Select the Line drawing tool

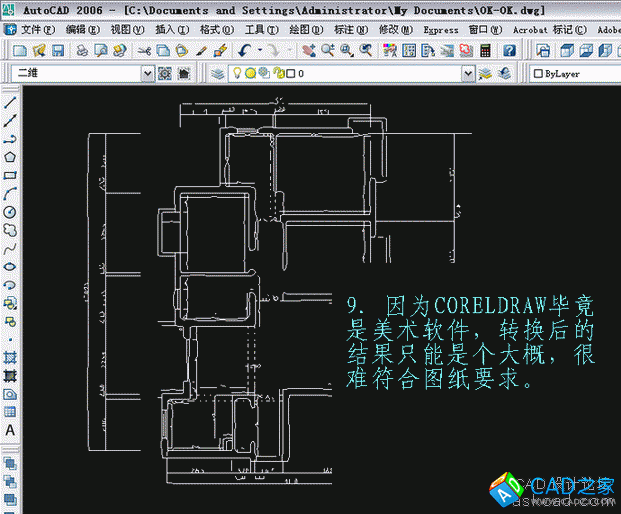click(x=10, y=103)
